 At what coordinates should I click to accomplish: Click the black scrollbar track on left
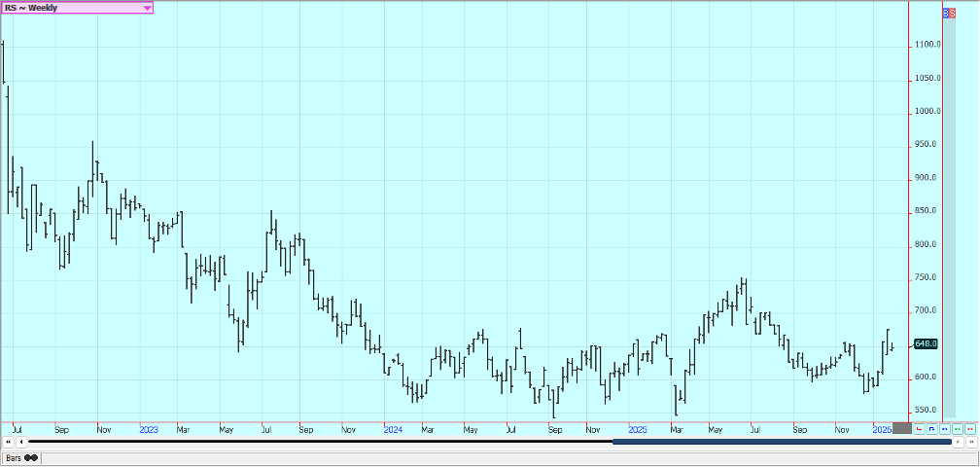(x=292, y=442)
